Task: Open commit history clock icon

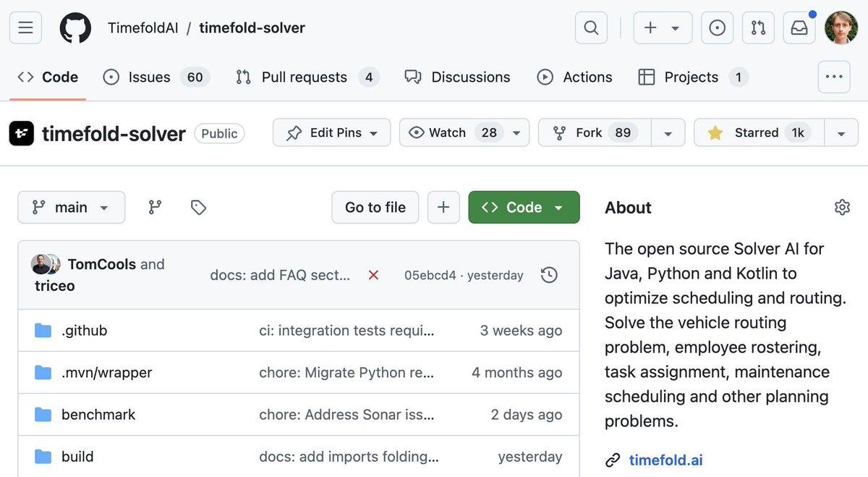Action: click(x=550, y=275)
